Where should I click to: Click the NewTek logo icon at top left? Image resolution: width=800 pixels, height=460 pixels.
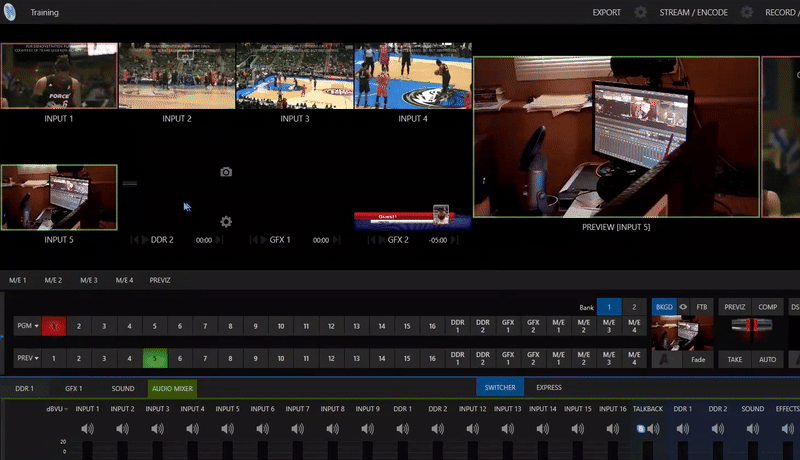(10, 12)
